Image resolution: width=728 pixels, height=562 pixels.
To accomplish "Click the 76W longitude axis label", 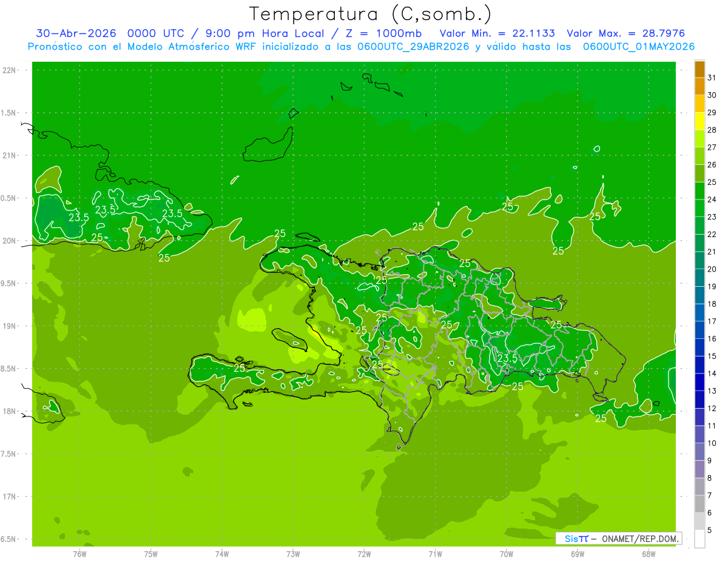I will 79,554.
